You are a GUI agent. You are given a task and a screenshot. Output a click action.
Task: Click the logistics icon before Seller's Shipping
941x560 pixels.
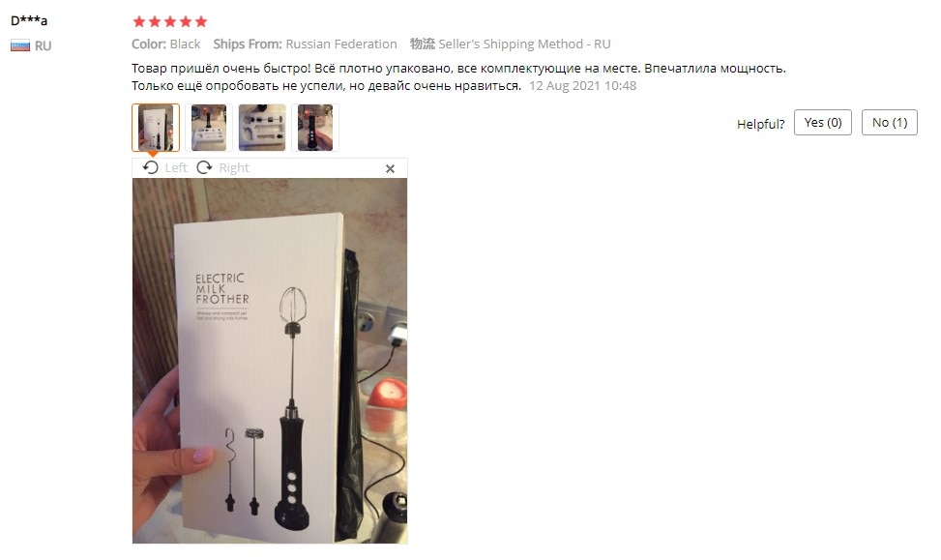423,44
